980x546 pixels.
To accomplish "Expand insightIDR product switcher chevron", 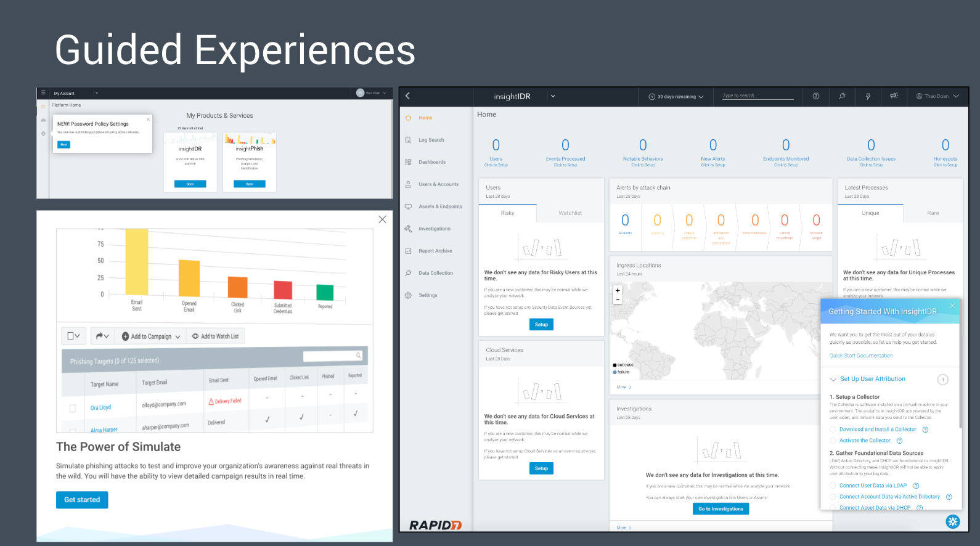I will (x=553, y=96).
